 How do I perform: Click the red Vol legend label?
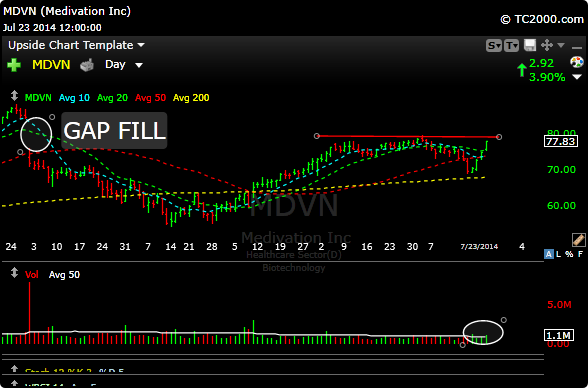coord(32,275)
